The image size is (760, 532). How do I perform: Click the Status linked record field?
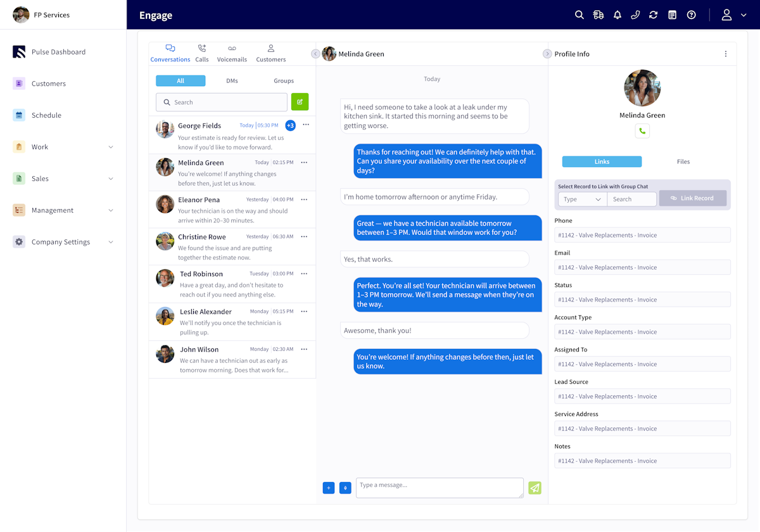[642, 300]
